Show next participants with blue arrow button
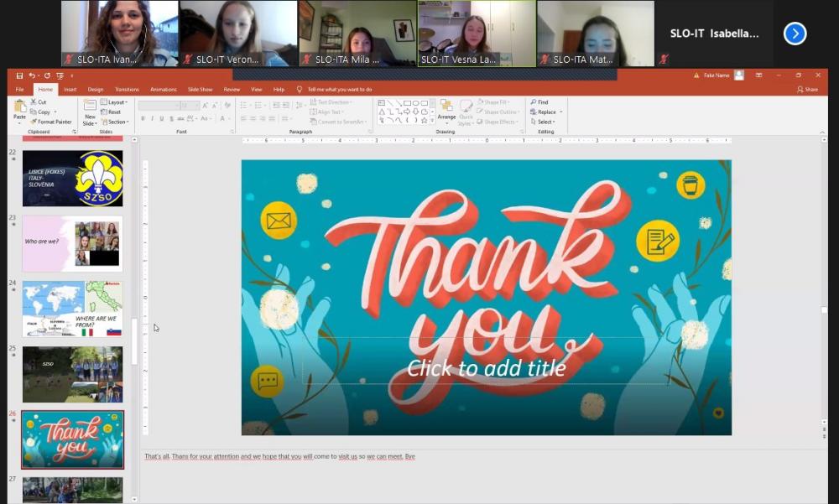 795,34
